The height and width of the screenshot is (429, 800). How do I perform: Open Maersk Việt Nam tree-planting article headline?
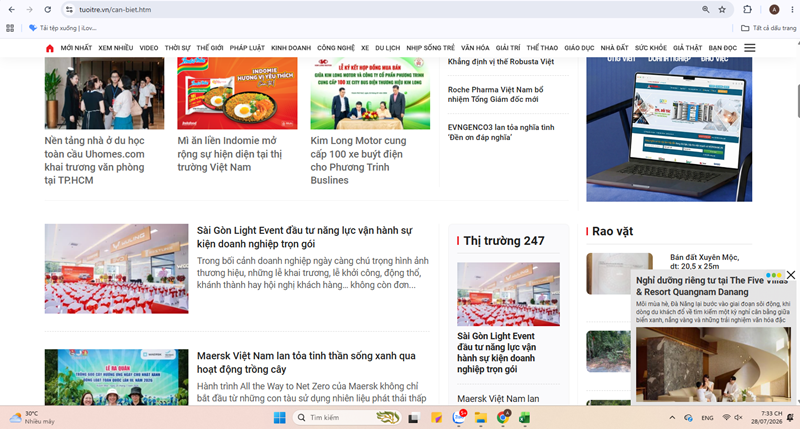306,362
